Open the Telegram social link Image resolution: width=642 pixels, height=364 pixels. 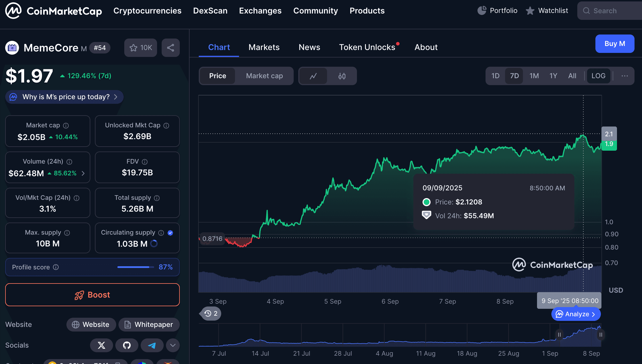pyautogui.click(x=152, y=345)
